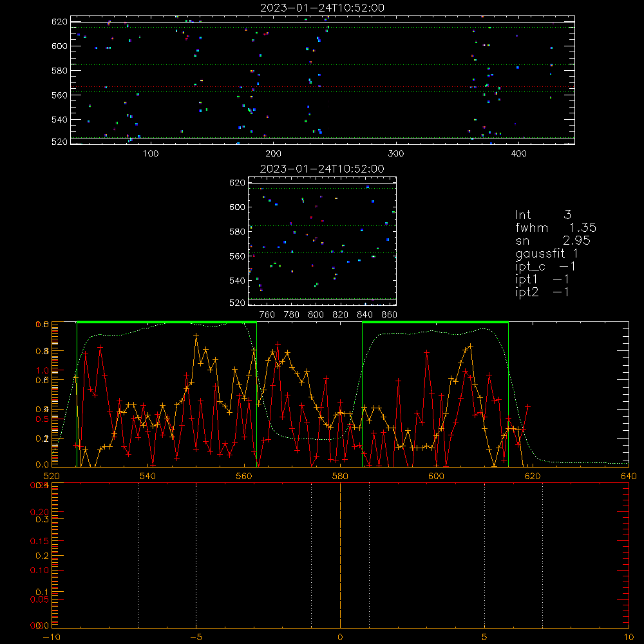Click x-axis label 10 on bottom plot
Image resolution: width=644 pixels, height=644 pixels.
point(629,637)
